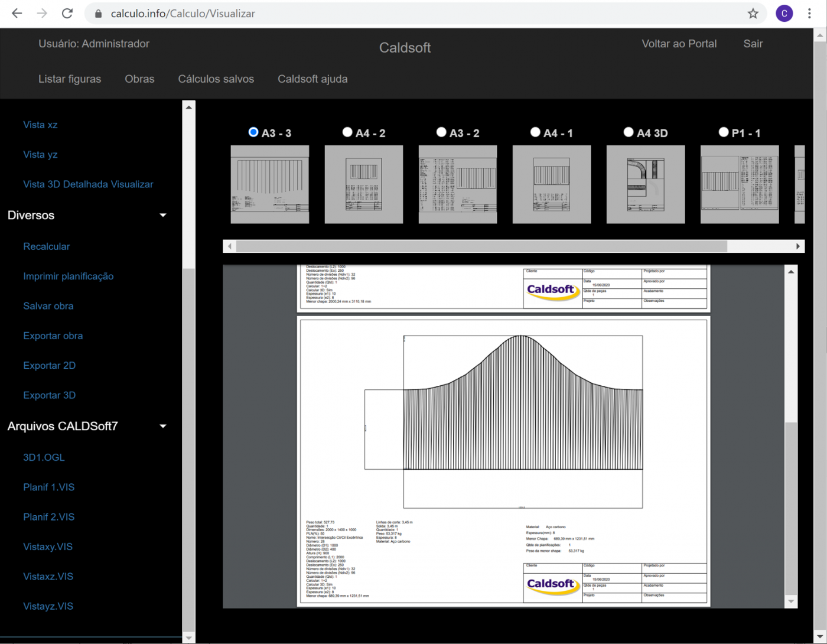
Task: Click Voltar ao Portal link
Action: click(679, 44)
